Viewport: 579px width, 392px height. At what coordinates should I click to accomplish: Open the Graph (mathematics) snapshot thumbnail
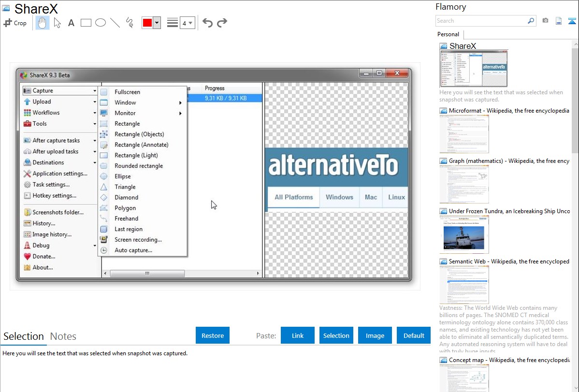pos(464,184)
